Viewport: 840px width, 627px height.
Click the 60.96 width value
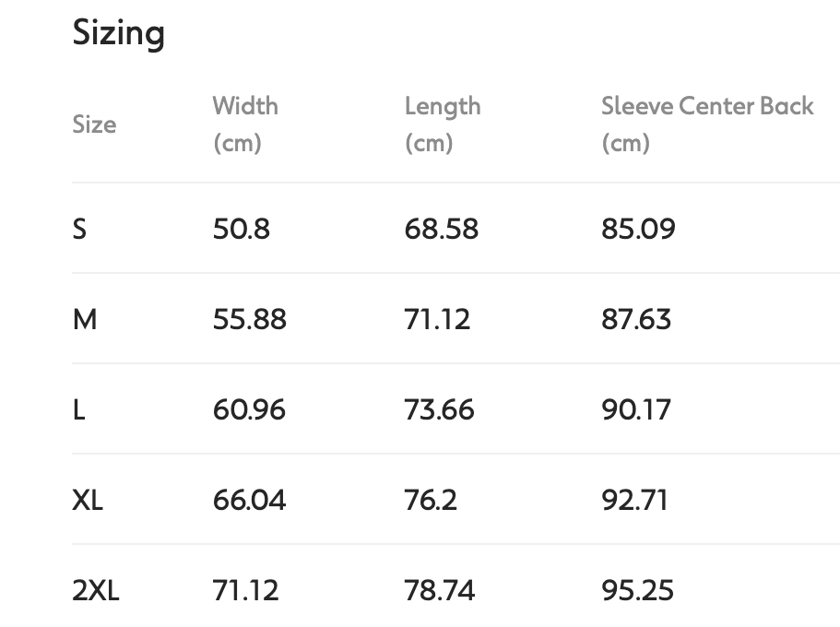(x=249, y=409)
